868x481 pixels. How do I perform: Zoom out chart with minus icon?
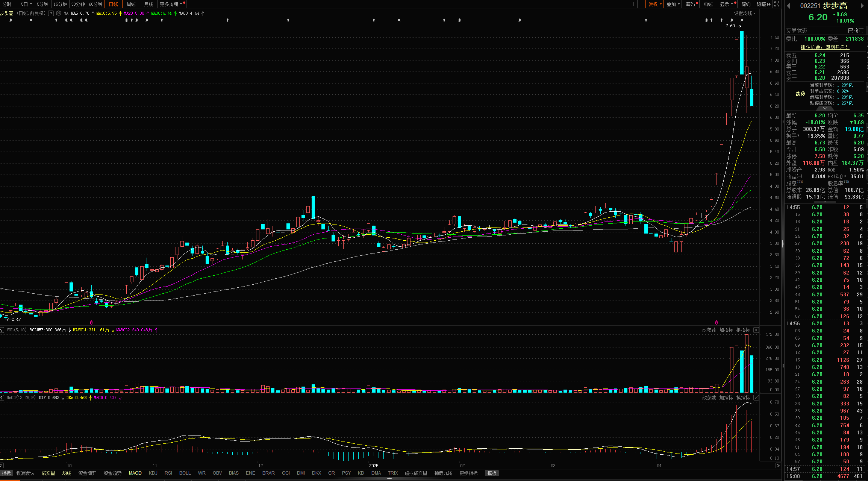(641, 4)
